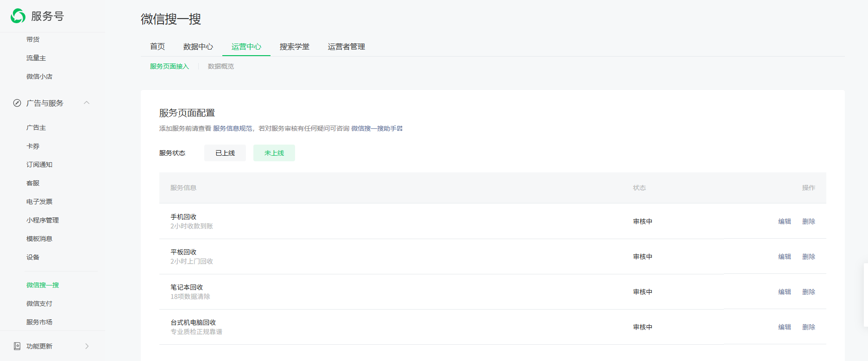Open the 服务信息规范 link
Screen dimensions: 868x361
coord(233,128)
